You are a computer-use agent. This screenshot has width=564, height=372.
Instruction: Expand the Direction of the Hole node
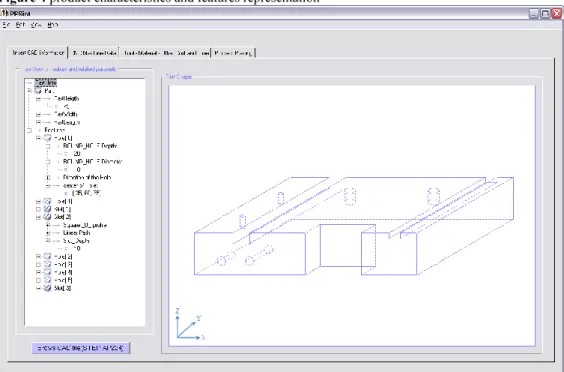(47, 177)
